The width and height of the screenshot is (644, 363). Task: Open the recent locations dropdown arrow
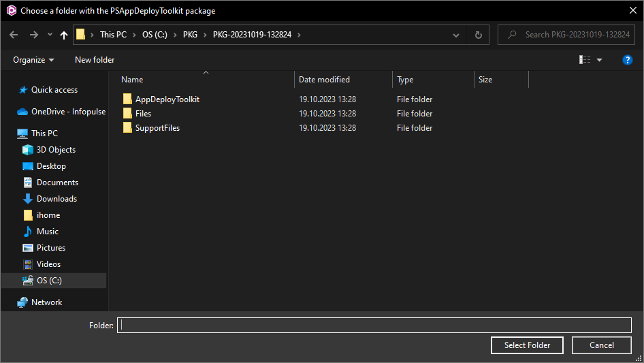pyautogui.click(x=50, y=35)
